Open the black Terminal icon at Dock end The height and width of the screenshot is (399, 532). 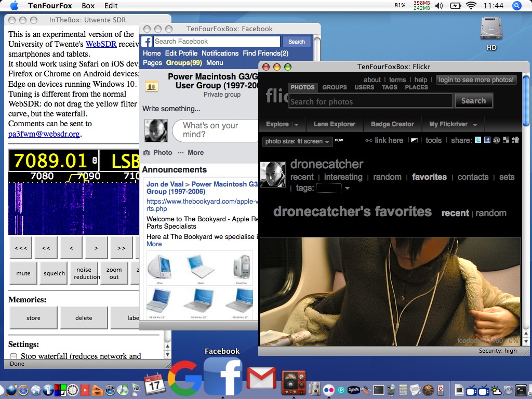[521, 390]
